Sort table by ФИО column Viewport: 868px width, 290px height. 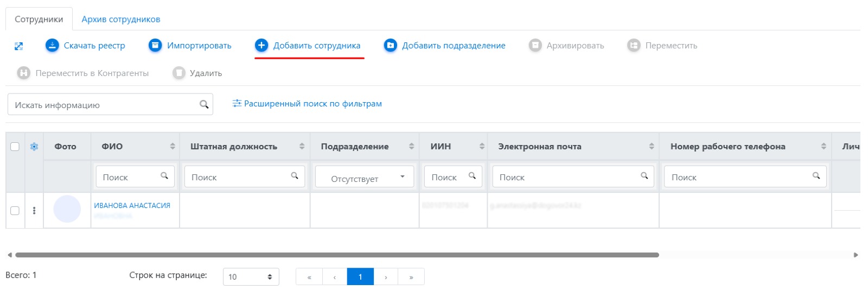tap(173, 147)
